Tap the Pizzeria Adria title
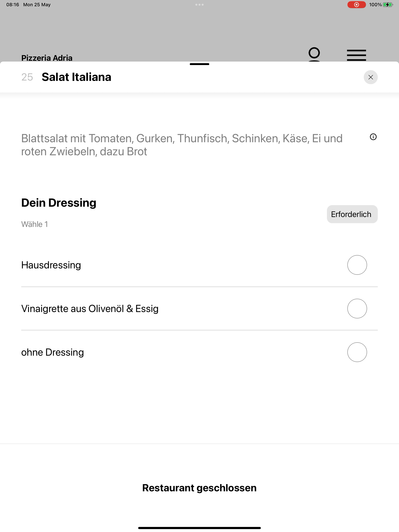The image size is (399, 532). point(47,58)
